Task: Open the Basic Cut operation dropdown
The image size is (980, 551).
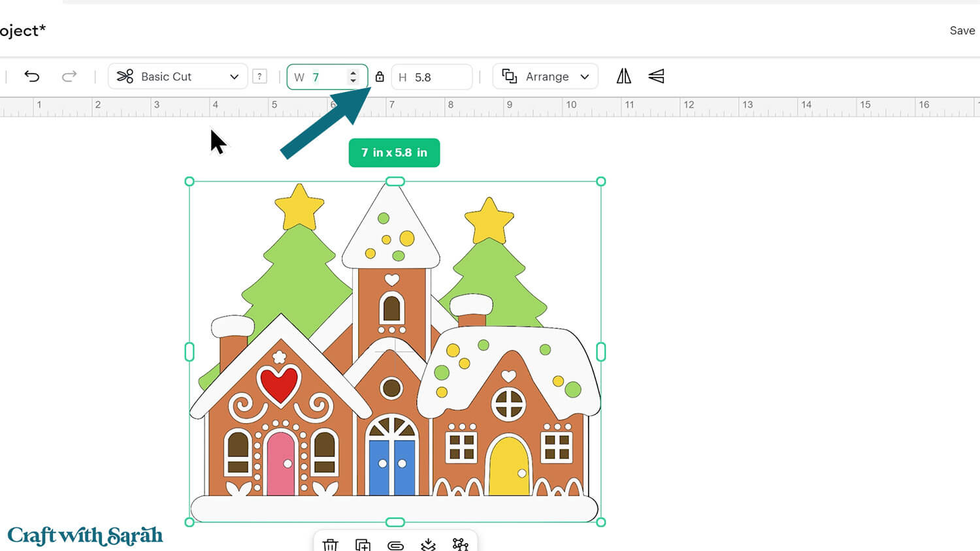Action: coord(176,76)
